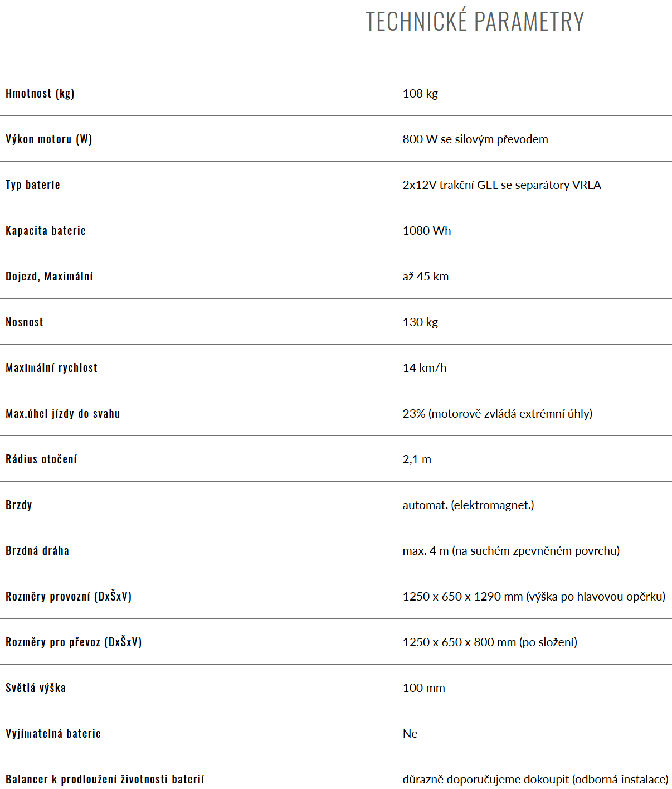Select the Rozměry provozní (DxŠxV) label
This screenshot has width=672, height=789.
click(69, 596)
